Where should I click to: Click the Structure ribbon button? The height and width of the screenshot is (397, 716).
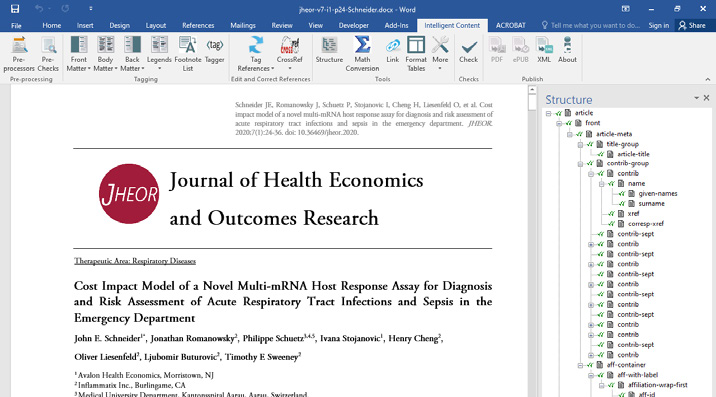[x=329, y=50]
